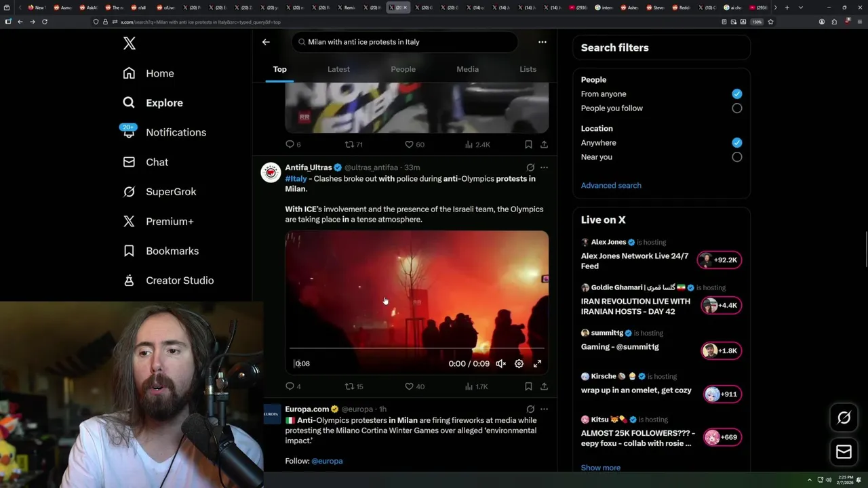Viewport: 868px width, 488px height.
Task: Focus the search box with Milan query
Action: coord(405,42)
